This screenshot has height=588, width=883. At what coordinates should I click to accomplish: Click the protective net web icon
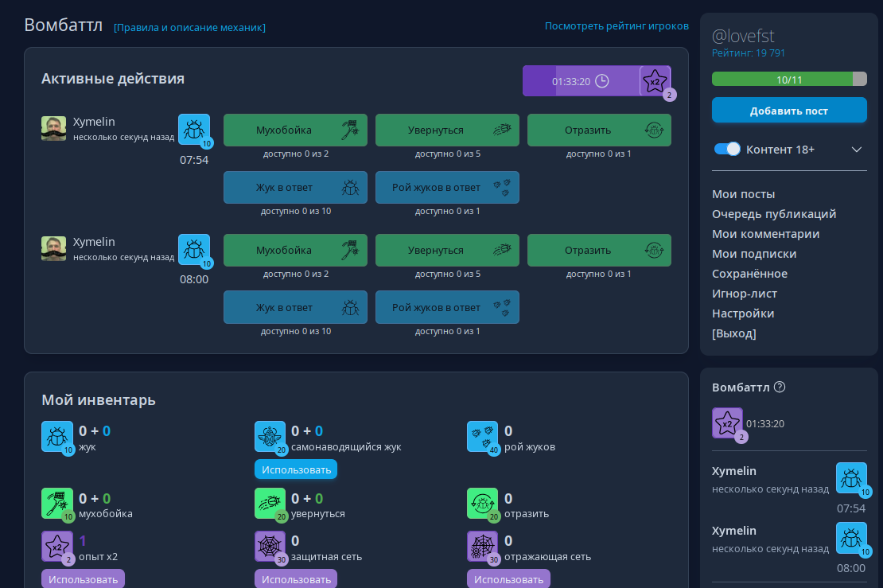coord(270,547)
